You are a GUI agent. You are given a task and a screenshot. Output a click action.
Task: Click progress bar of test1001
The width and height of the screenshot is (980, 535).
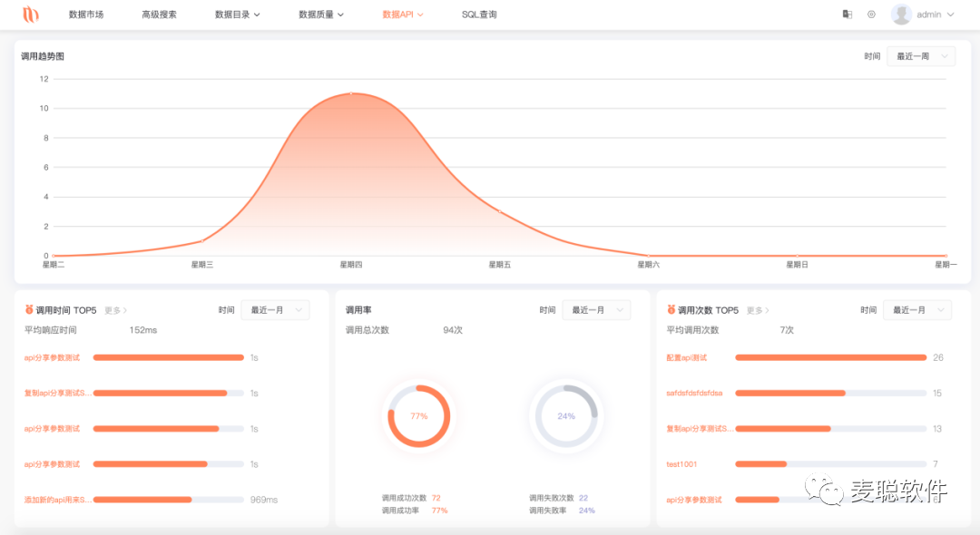click(830, 464)
